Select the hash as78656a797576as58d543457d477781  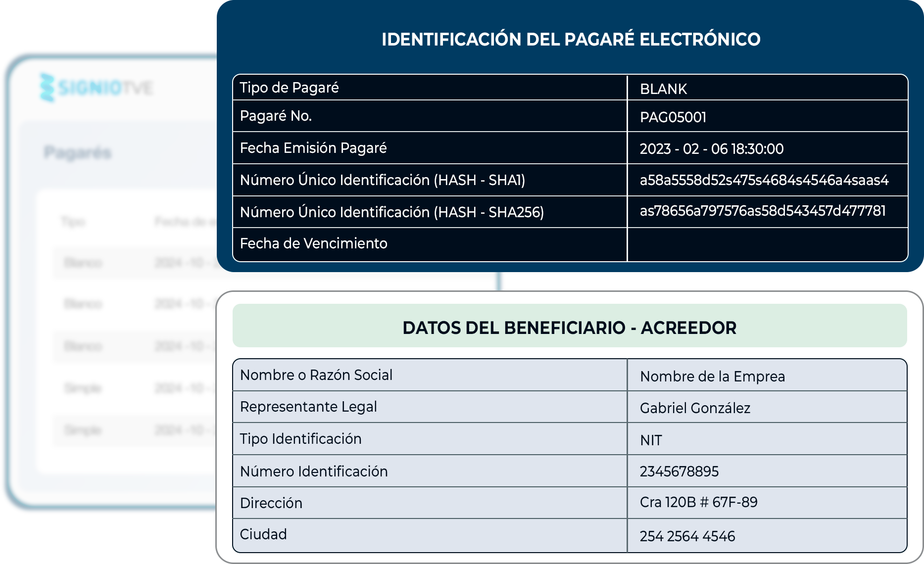763,211
